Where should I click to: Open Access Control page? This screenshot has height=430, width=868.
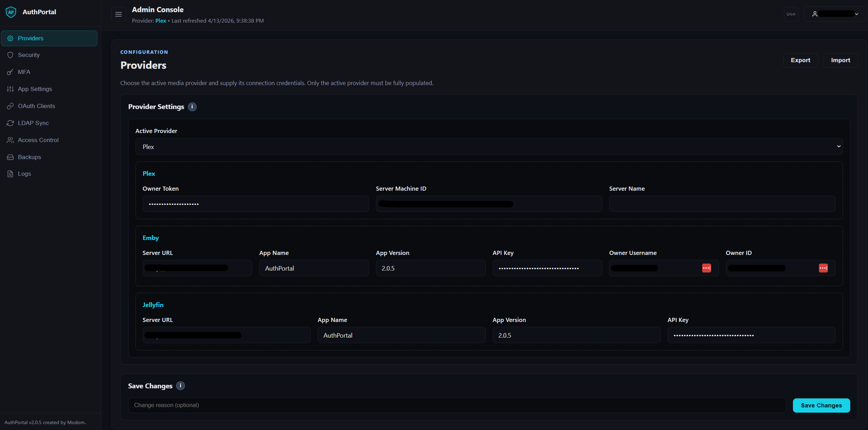click(49, 140)
